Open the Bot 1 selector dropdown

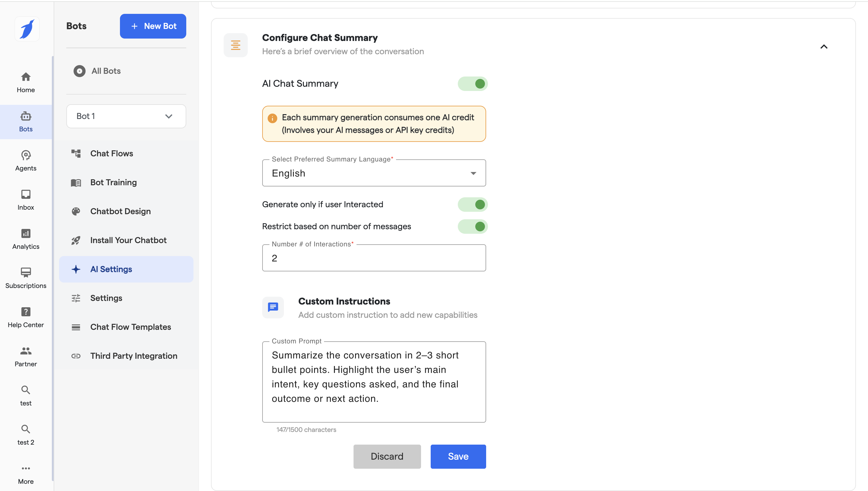point(126,116)
